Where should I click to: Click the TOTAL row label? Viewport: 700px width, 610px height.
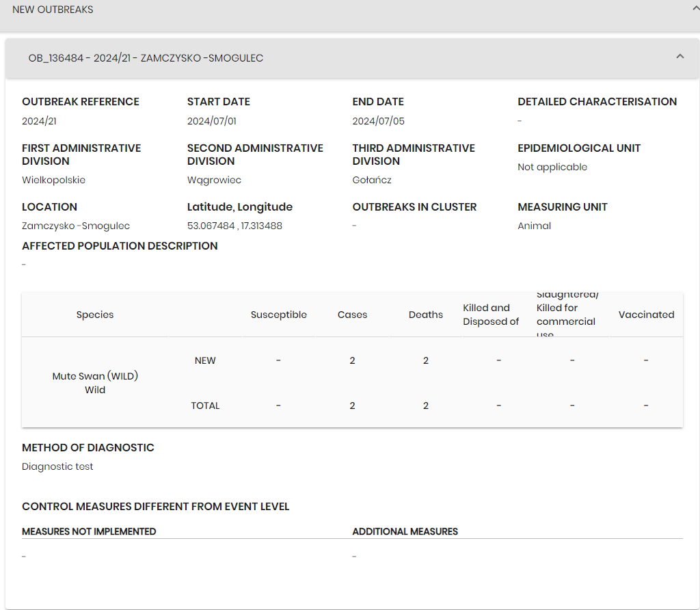205,406
